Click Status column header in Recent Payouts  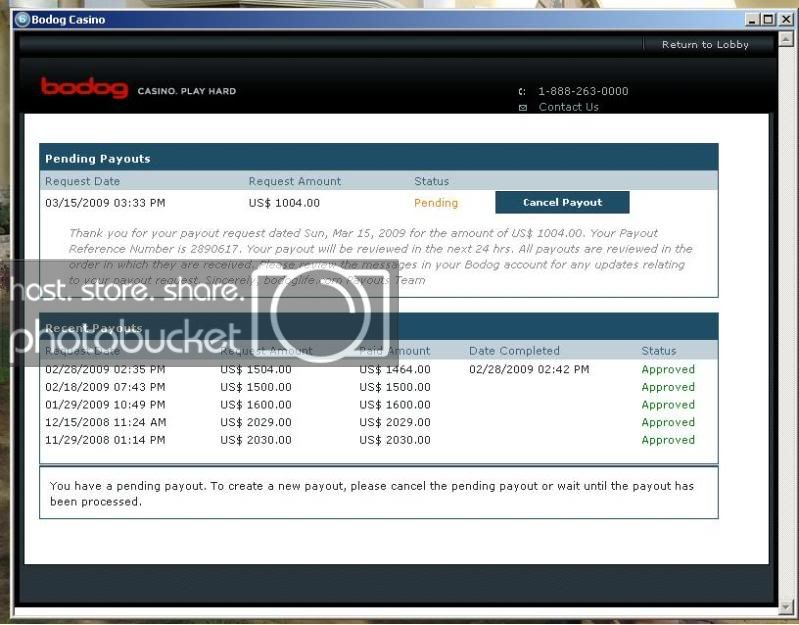point(659,351)
